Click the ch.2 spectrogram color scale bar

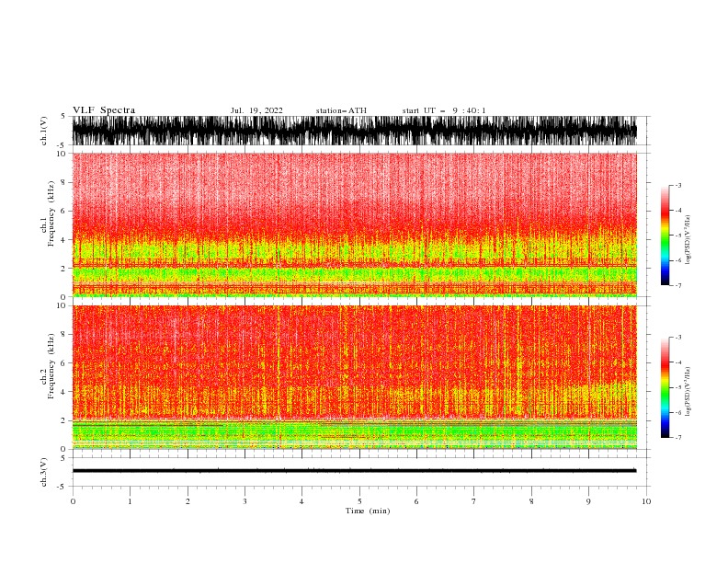point(665,387)
